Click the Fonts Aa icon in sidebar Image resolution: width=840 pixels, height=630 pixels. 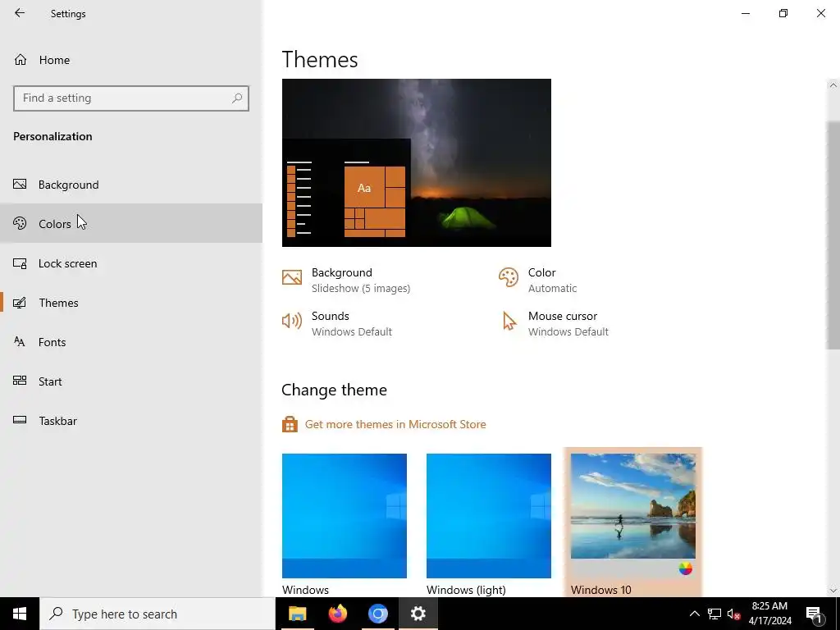(x=20, y=342)
